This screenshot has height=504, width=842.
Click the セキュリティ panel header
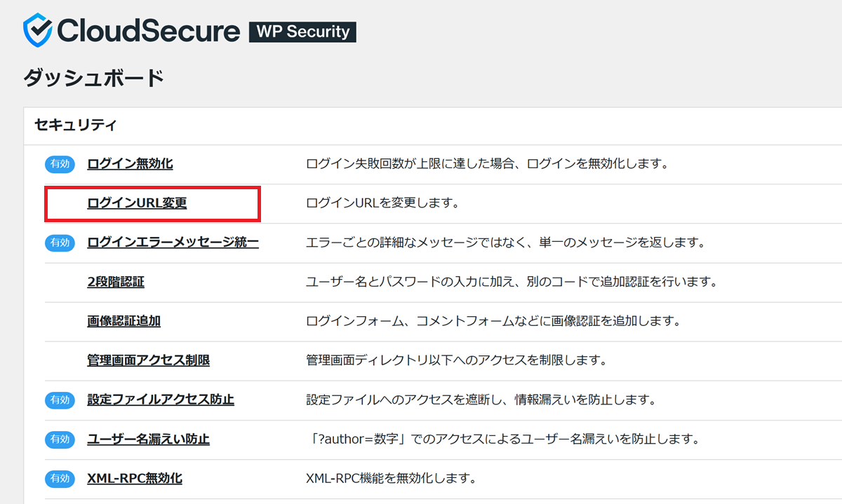click(x=75, y=125)
